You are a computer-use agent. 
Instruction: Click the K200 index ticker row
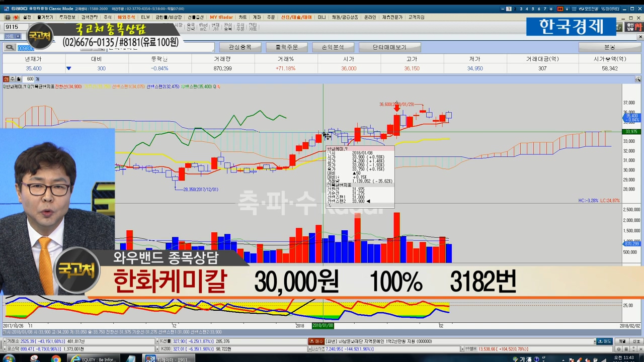pyautogui.click(x=231, y=349)
